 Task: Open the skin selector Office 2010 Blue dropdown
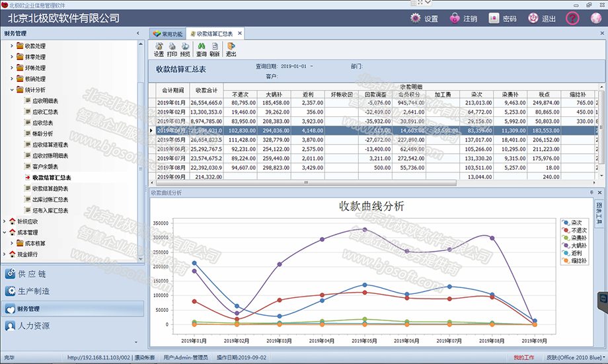pyautogui.click(x=576, y=357)
